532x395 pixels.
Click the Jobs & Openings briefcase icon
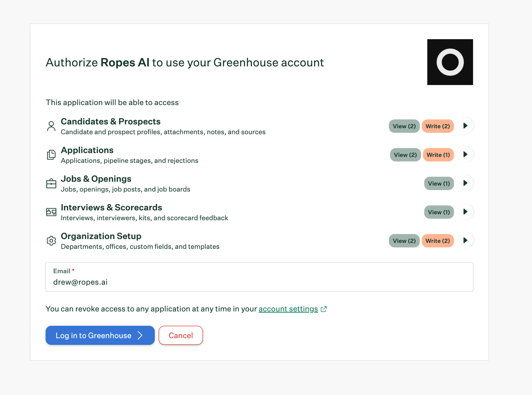(x=51, y=183)
